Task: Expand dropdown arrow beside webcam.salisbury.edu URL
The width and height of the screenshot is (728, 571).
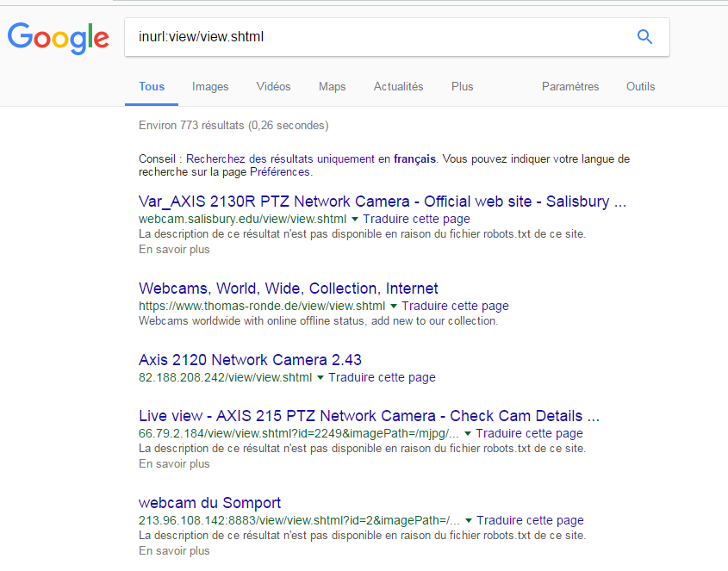Action: (355, 219)
